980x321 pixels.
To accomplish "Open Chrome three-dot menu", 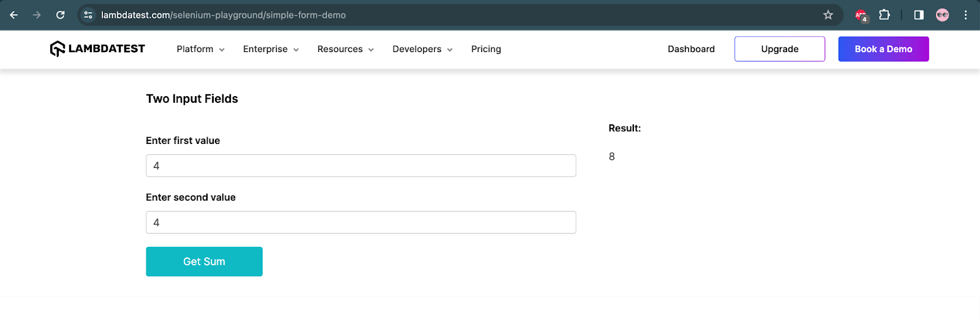I will pyautogui.click(x=965, y=15).
